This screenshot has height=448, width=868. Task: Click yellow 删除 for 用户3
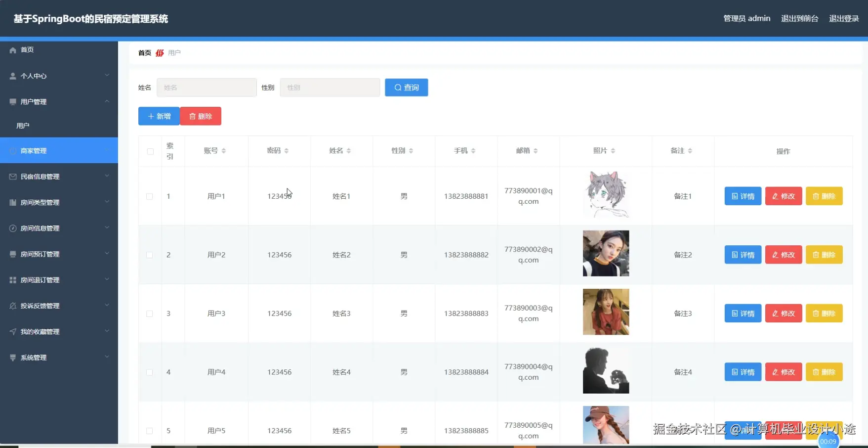(824, 314)
